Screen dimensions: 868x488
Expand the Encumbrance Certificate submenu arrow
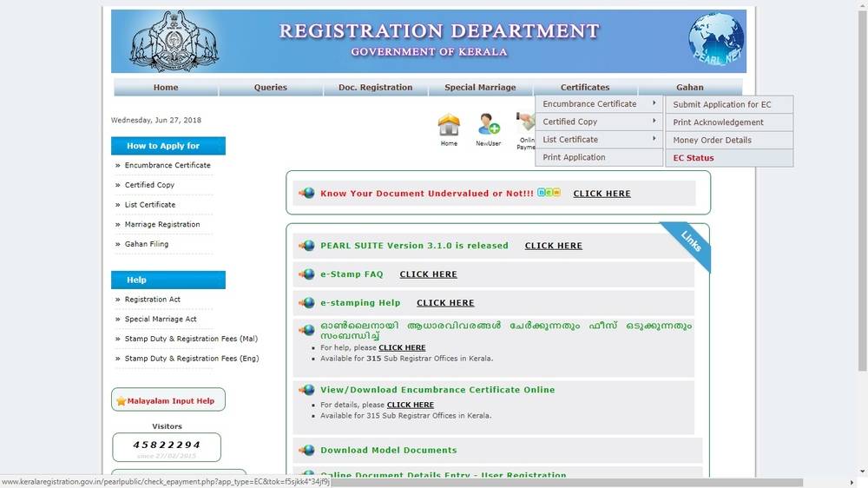654,103
